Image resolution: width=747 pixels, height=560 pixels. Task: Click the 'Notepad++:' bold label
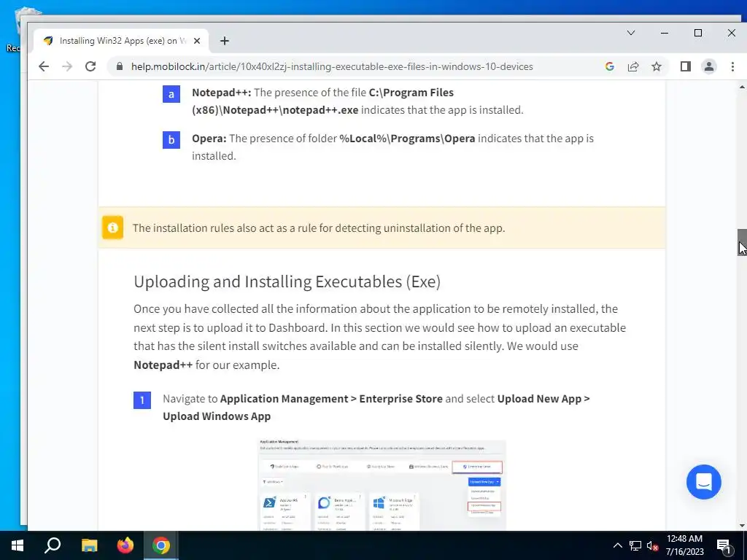click(x=222, y=93)
